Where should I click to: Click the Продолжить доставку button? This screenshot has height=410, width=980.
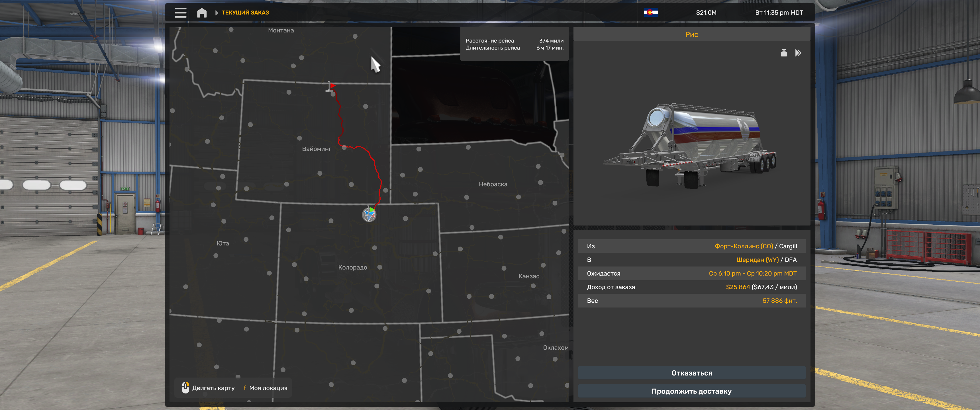pos(692,391)
